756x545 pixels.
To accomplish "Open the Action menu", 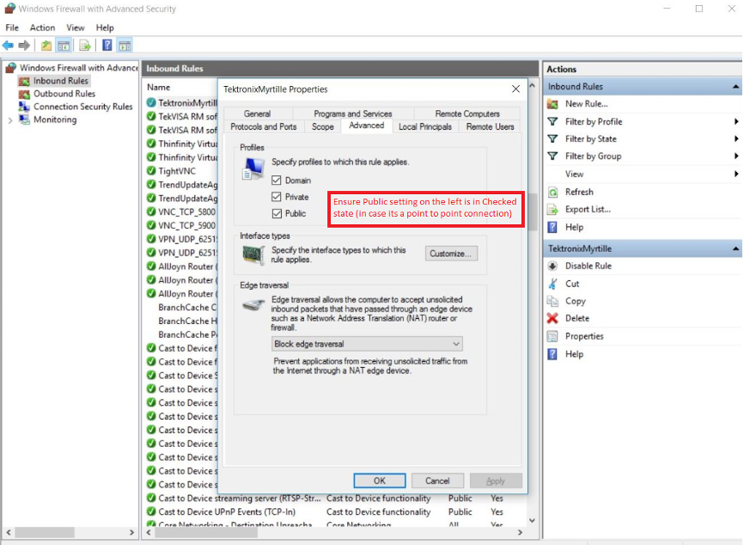I will pos(42,28).
